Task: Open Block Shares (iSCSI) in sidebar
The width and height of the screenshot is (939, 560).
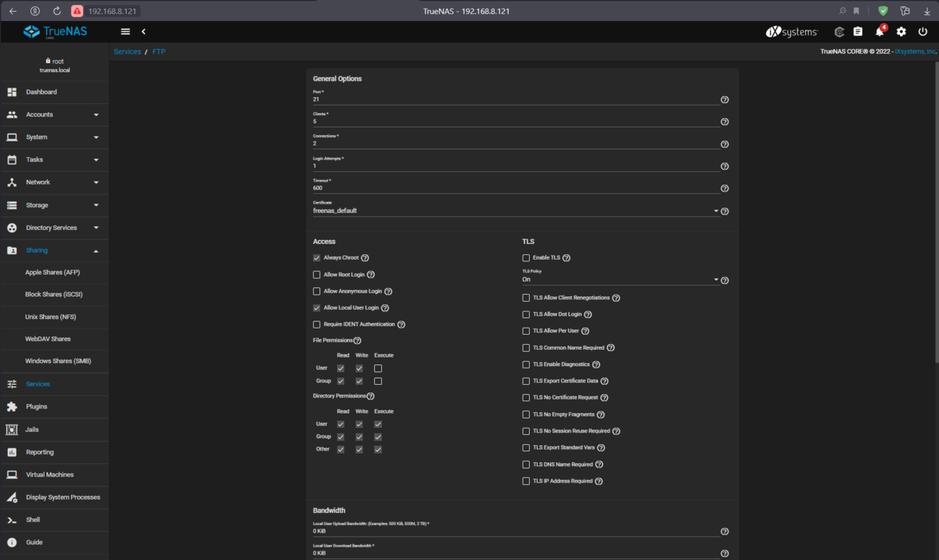Action: 54,294
